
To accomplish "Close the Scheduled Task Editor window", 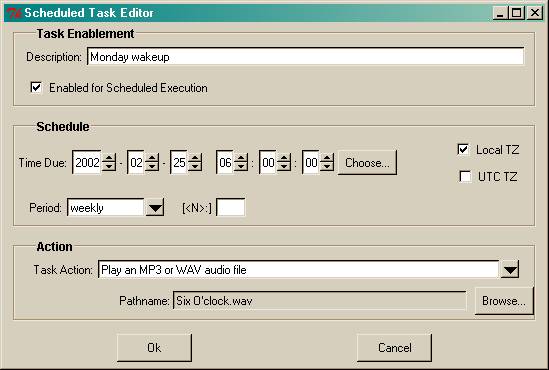I will pyautogui.click(x=535, y=13).
